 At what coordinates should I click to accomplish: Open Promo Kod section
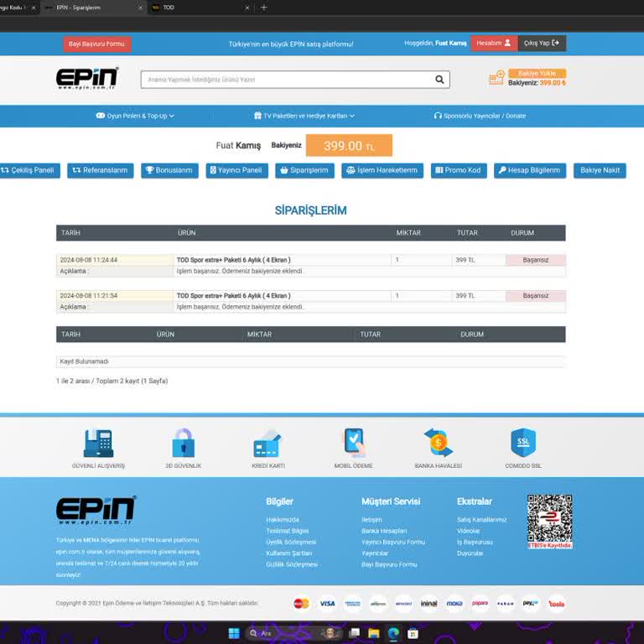click(459, 170)
